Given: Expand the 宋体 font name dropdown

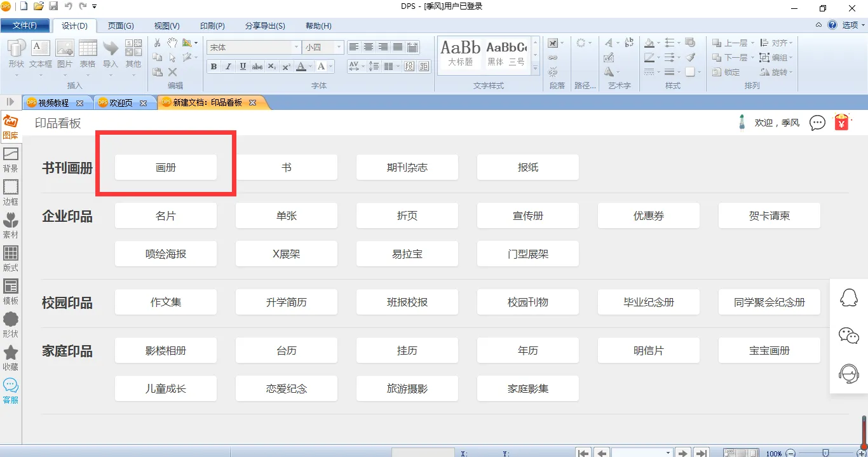Looking at the screenshot, I should pyautogui.click(x=296, y=48).
